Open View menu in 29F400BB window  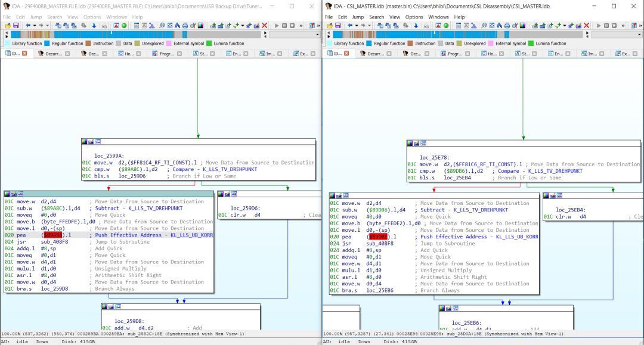coord(73,17)
